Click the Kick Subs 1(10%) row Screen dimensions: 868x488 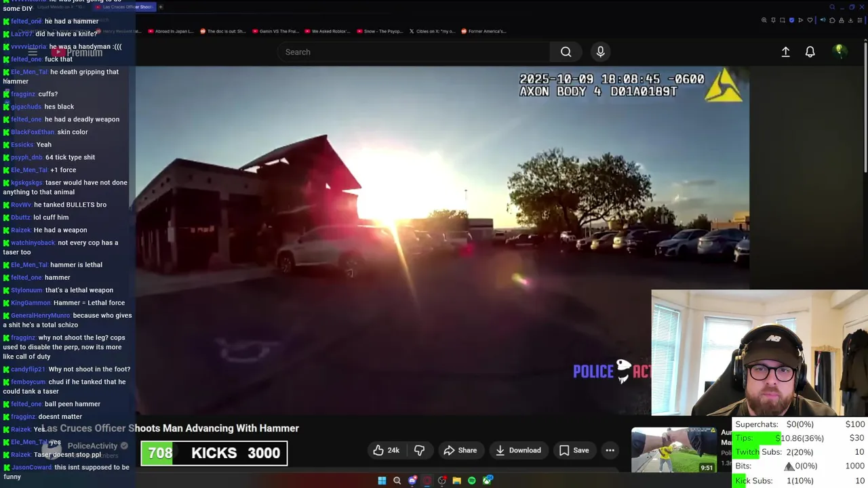tap(800, 481)
